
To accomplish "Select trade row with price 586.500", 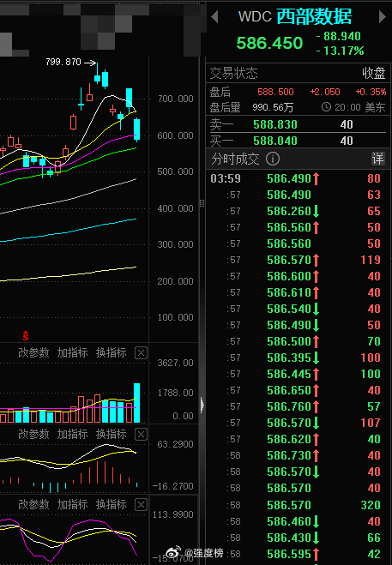I will (x=298, y=341).
